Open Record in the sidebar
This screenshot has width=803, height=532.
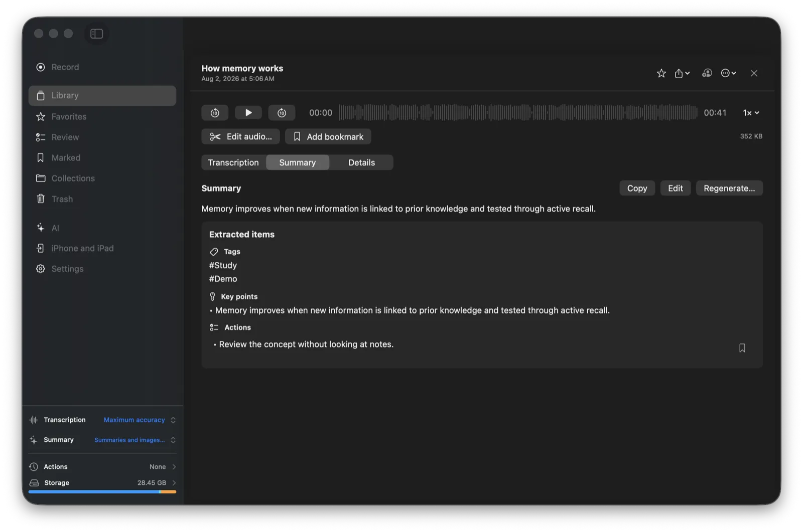point(102,67)
